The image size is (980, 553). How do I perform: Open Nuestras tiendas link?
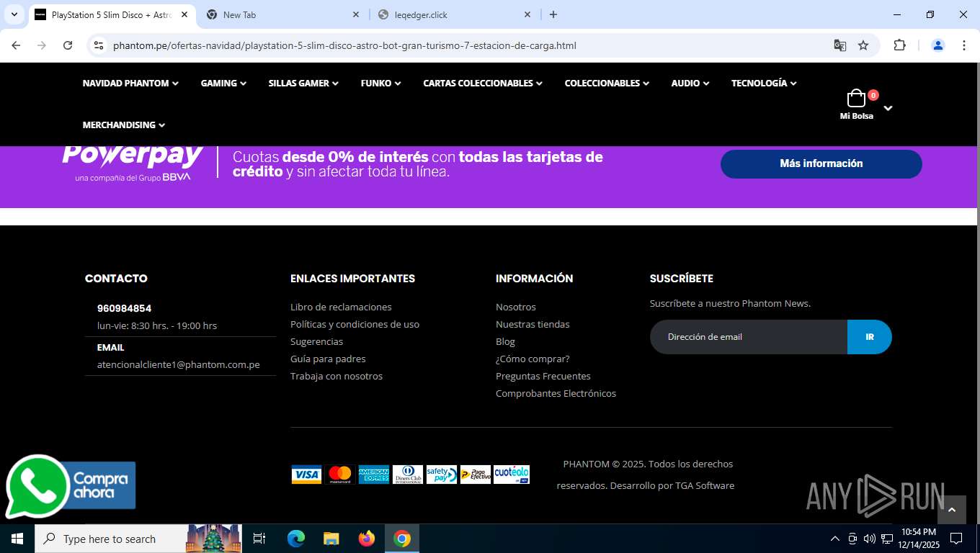coord(533,324)
